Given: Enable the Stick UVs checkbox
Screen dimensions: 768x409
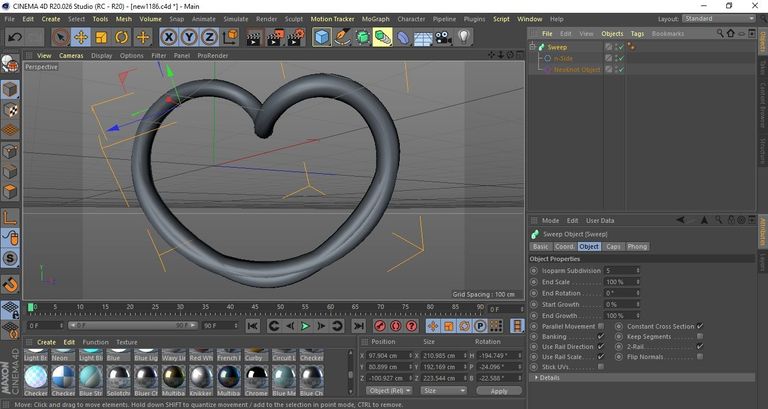Looking at the screenshot, I should pos(601,367).
